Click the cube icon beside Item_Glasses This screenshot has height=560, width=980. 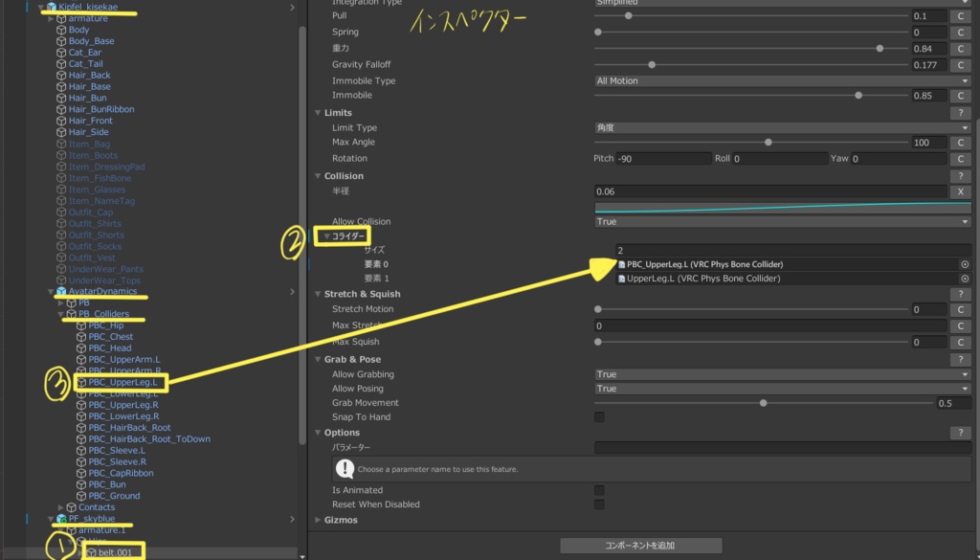61,190
